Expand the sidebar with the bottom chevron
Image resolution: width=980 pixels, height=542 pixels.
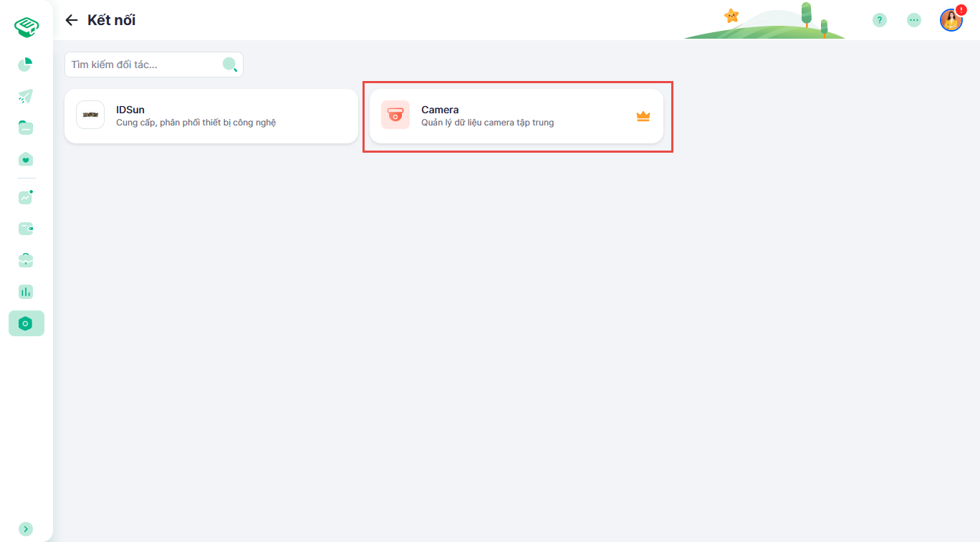point(26,529)
